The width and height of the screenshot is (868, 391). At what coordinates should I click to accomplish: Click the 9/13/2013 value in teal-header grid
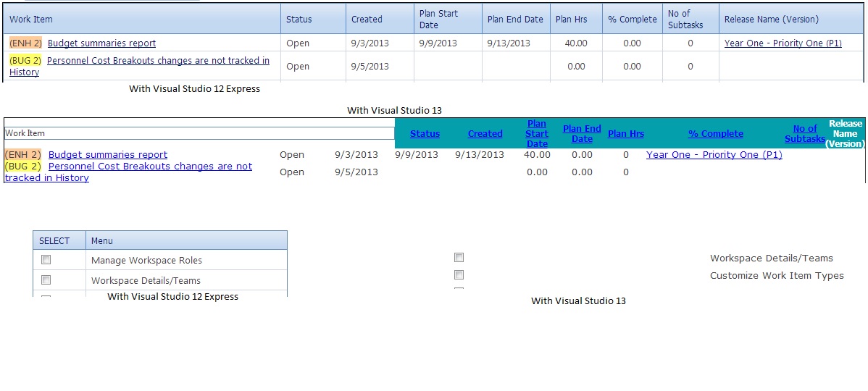pos(480,155)
